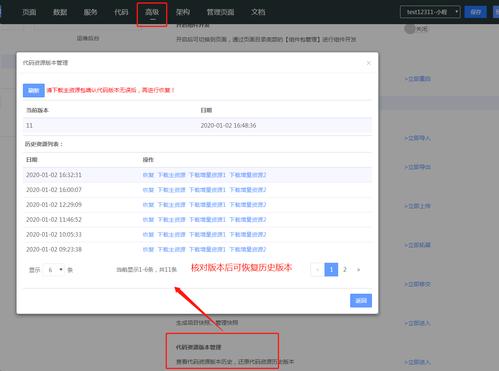Go to next page arrow in pagination

point(358,270)
